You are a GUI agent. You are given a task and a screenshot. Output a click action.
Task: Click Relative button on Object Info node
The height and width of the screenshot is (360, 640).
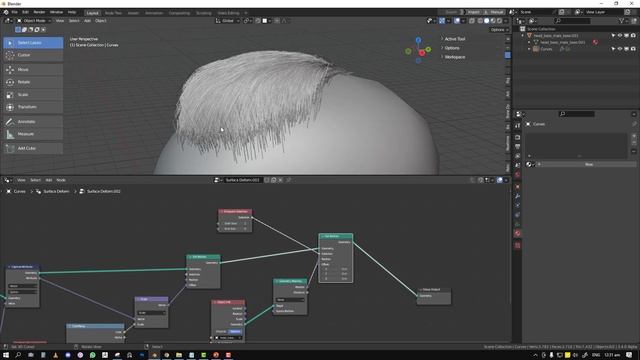click(x=235, y=332)
